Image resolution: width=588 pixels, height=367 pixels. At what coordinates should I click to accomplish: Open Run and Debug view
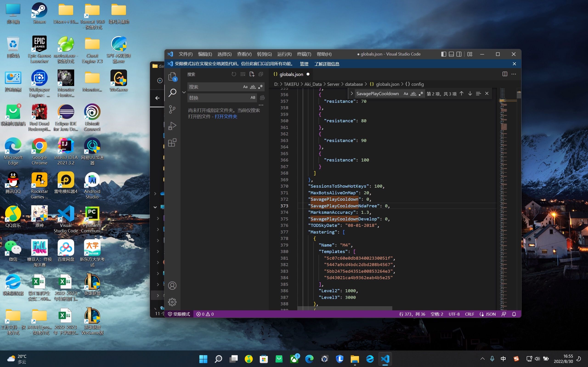[172, 126]
